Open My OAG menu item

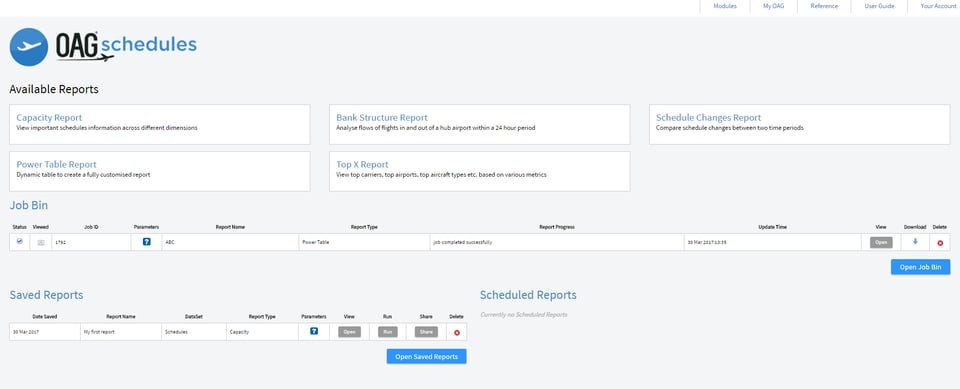774,6
